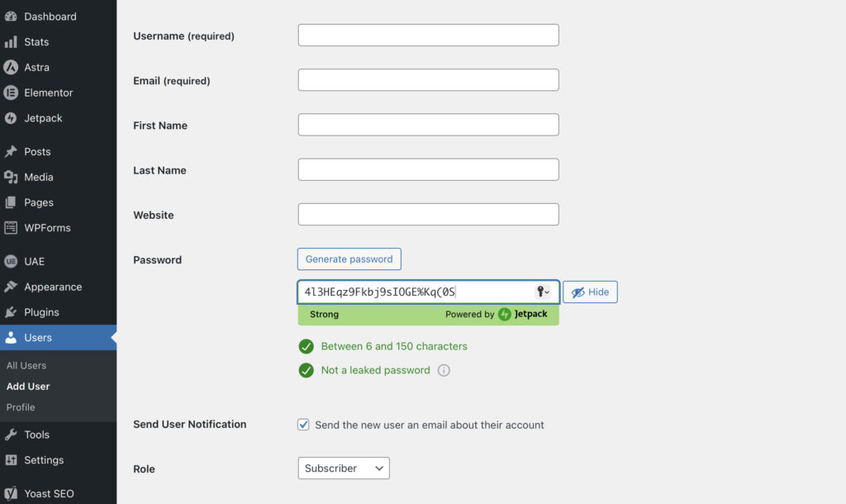This screenshot has height=504, width=846.
Task: Click Generate password button
Action: tap(349, 259)
